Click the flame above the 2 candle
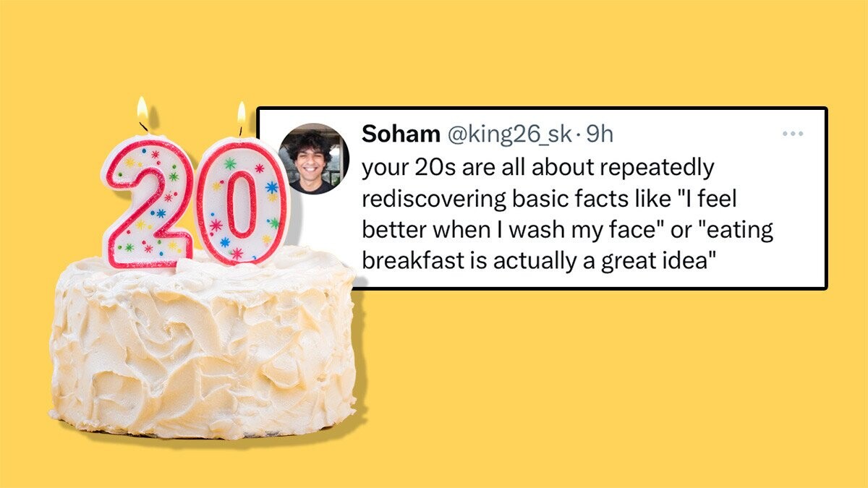868x488 pixels. tap(142, 113)
